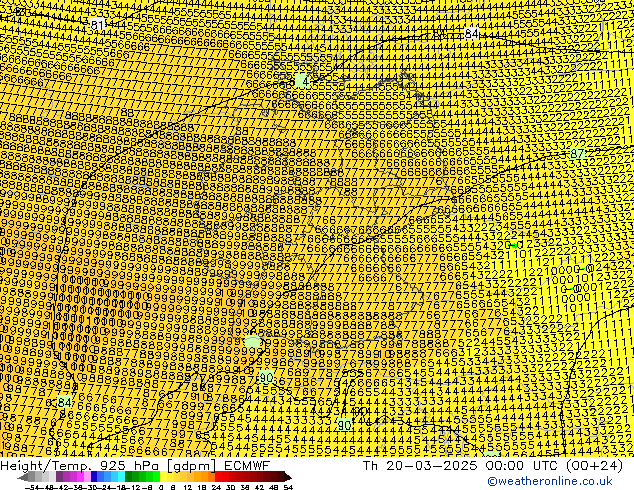Click the positive '30' value under the scale
Screen dimensions: 634x490
230,487
